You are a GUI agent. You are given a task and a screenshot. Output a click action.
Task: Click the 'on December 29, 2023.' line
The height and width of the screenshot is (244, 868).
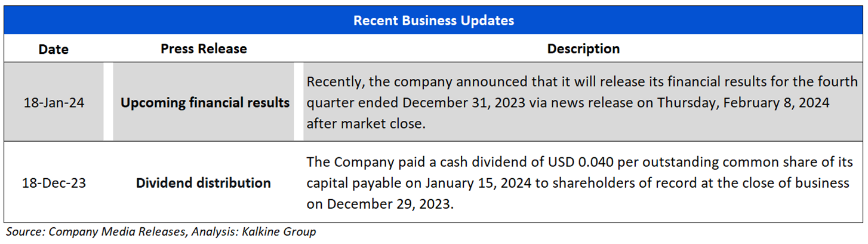(380, 203)
